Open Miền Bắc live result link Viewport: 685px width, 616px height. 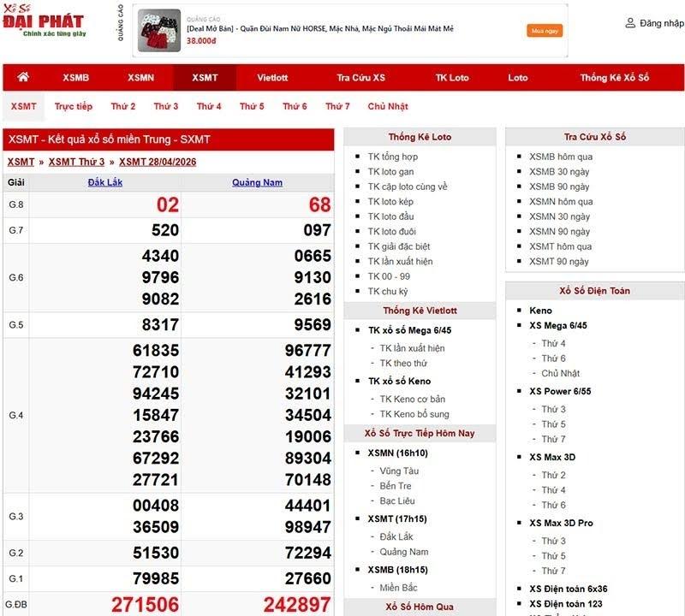[x=398, y=588]
